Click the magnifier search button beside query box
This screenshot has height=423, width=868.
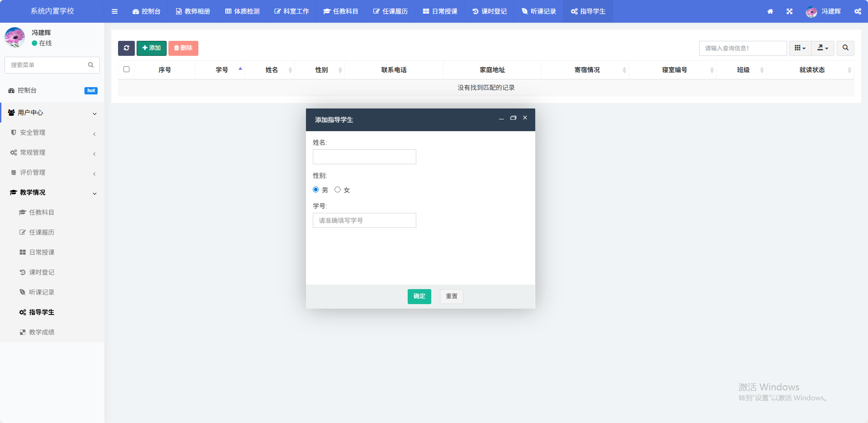click(845, 48)
